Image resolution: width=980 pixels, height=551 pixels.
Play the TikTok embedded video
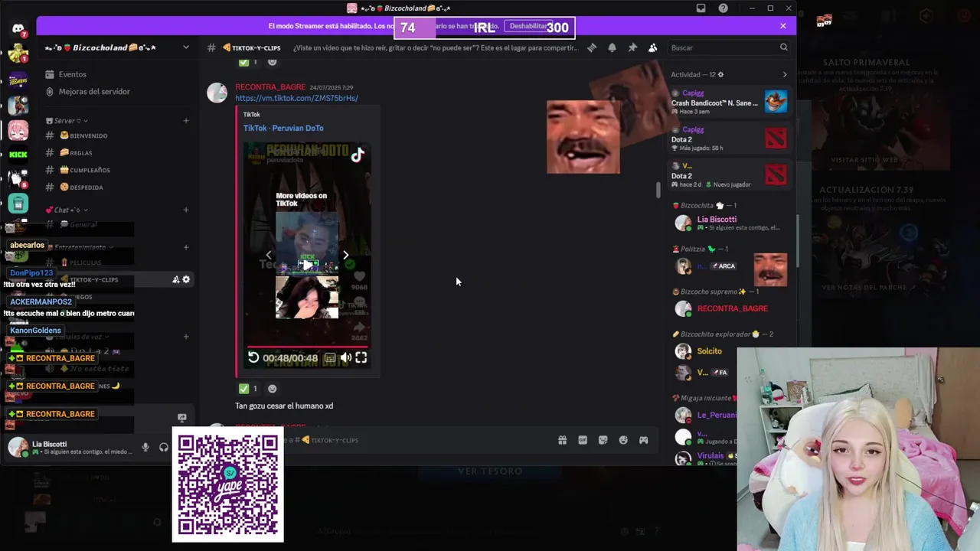click(x=307, y=265)
